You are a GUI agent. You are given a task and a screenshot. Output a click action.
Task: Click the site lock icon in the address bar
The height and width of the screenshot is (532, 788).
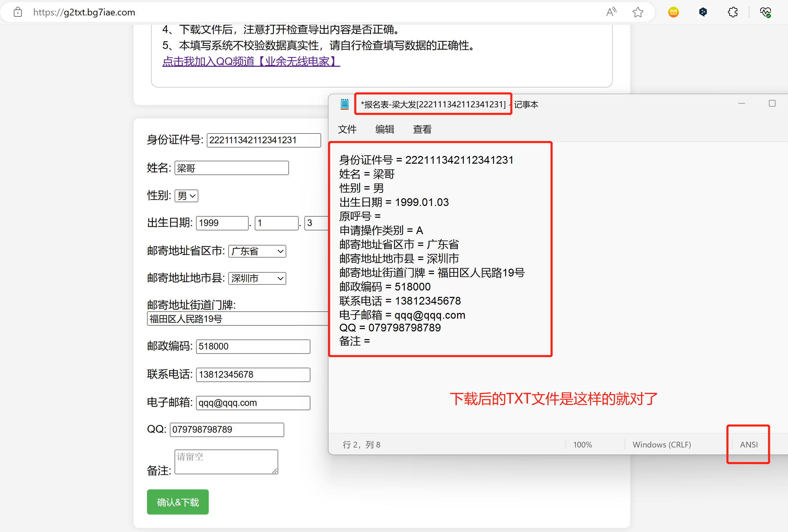[x=18, y=12]
